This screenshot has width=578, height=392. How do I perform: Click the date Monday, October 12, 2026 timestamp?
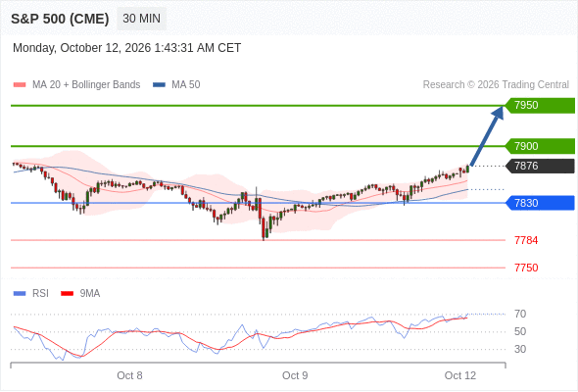[126, 48]
